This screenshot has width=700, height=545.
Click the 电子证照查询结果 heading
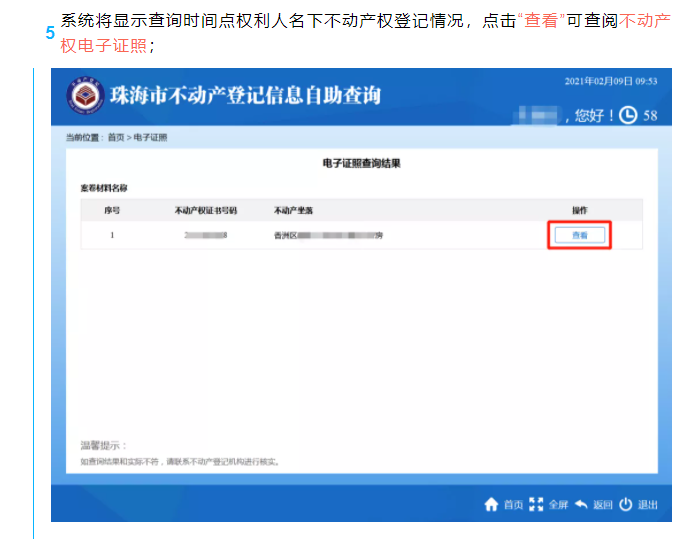(361, 162)
